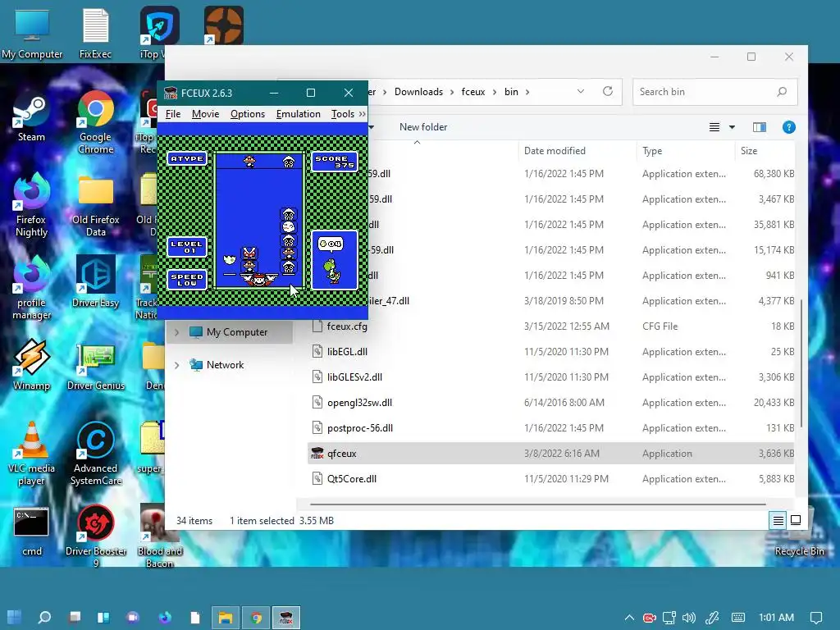
Task: Click the New folder button
Action: pyautogui.click(x=422, y=127)
